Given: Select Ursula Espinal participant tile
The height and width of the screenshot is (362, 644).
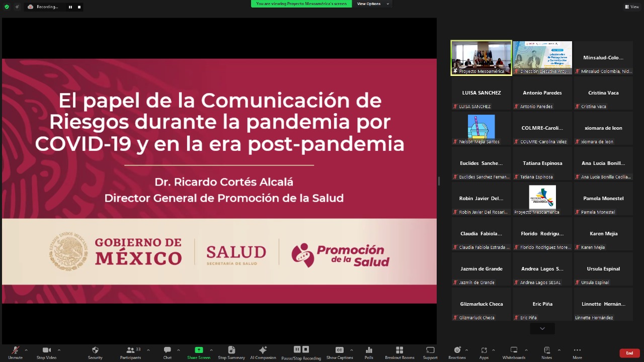Looking at the screenshot, I should point(603,269).
